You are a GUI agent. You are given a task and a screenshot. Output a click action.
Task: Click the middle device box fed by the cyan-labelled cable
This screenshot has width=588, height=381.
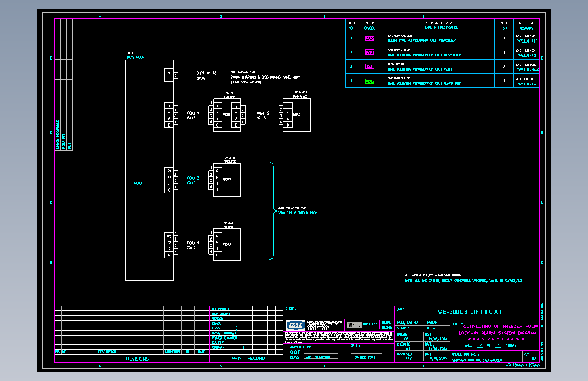[x=227, y=180]
